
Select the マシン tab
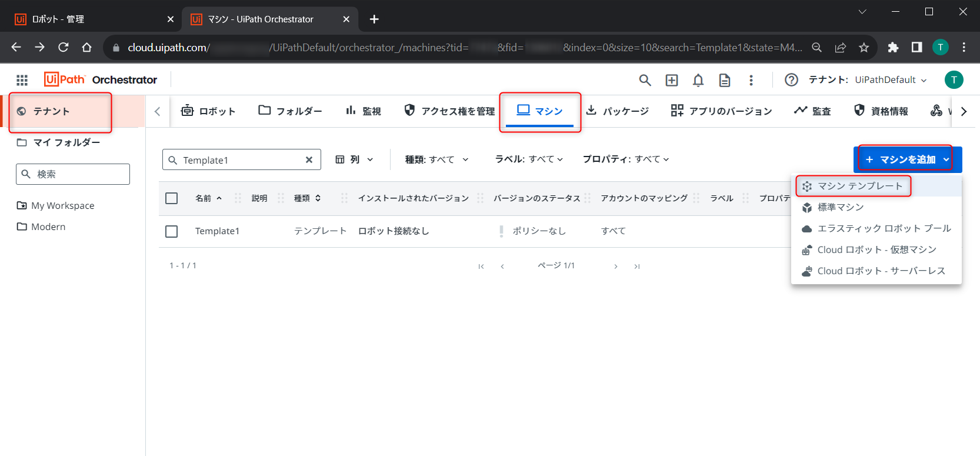point(540,111)
